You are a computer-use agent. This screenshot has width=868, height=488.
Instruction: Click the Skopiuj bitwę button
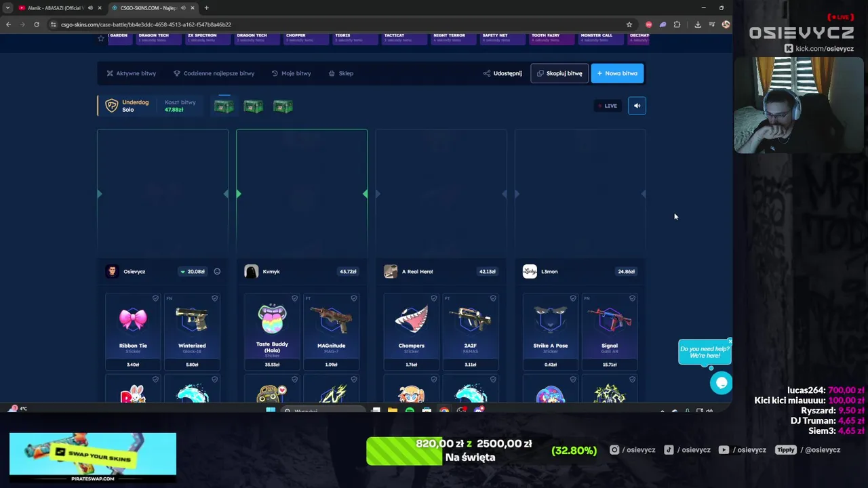tap(559, 73)
